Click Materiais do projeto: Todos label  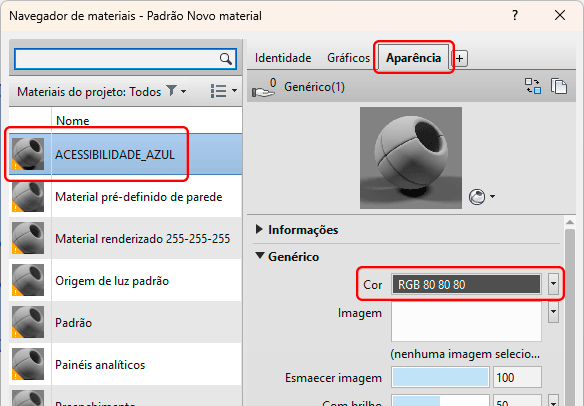pos(89,92)
